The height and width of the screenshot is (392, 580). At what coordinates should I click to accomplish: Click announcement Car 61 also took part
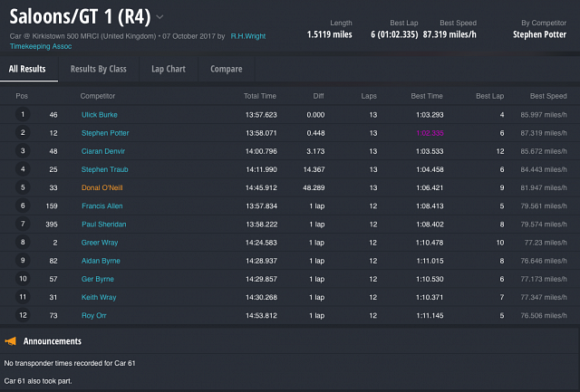click(38, 381)
